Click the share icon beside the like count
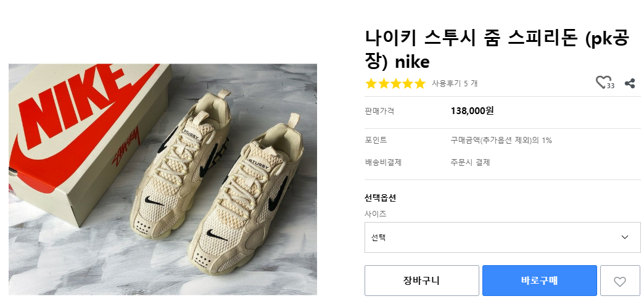644x304 pixels. [x=630, y=83]
